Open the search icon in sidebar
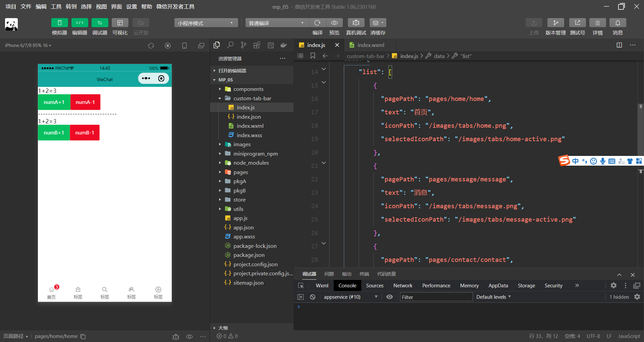 pyautogui.click(x=230, y=45)
